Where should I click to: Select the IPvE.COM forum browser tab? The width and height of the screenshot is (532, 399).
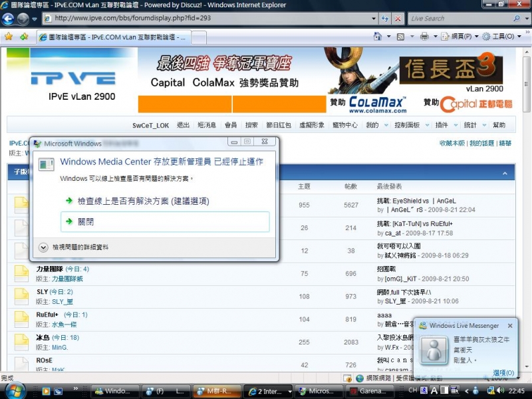pyautogui.click(x=114, y=37)
